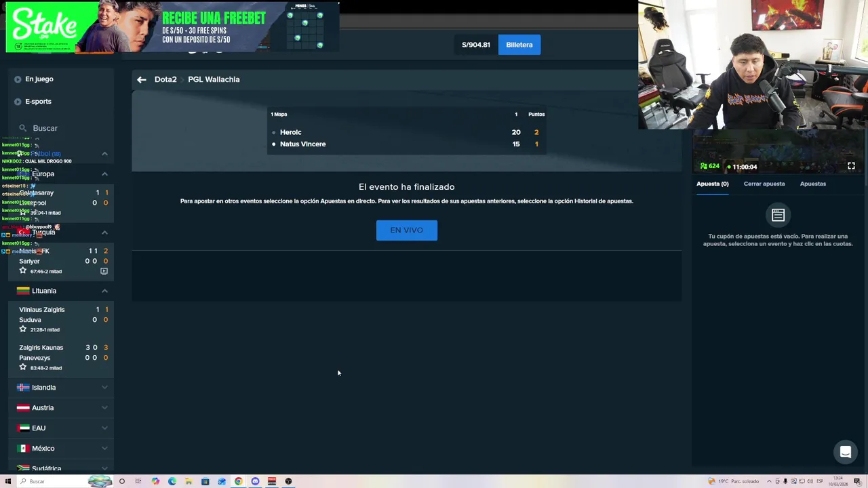Click the stream viewer count 624
This screenshot has height=488, width=868.
709,166
